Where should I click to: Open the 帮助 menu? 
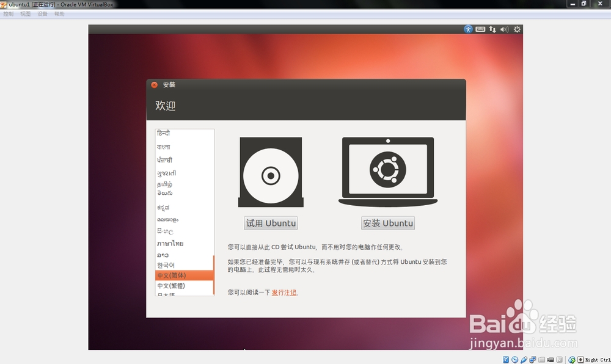(x=60, y=14)
